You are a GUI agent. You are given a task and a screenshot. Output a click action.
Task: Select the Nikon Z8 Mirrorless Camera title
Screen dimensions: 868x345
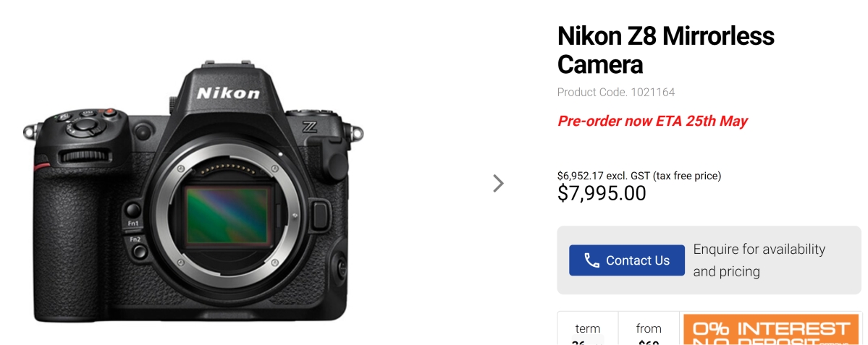(x=665, y=50)
